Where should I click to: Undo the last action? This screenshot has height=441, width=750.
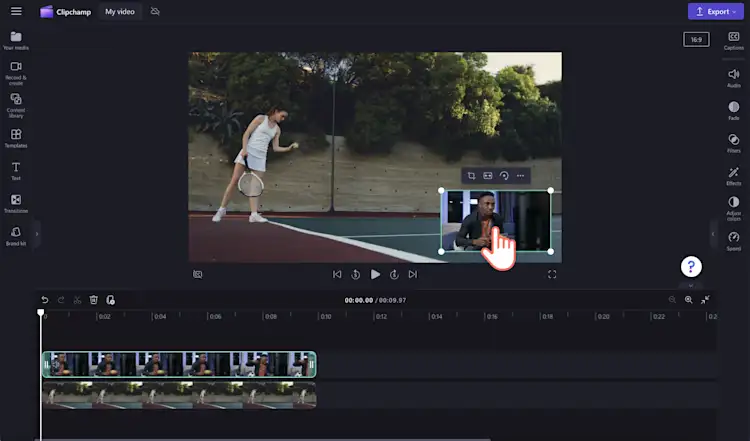[x=44, y=300]
